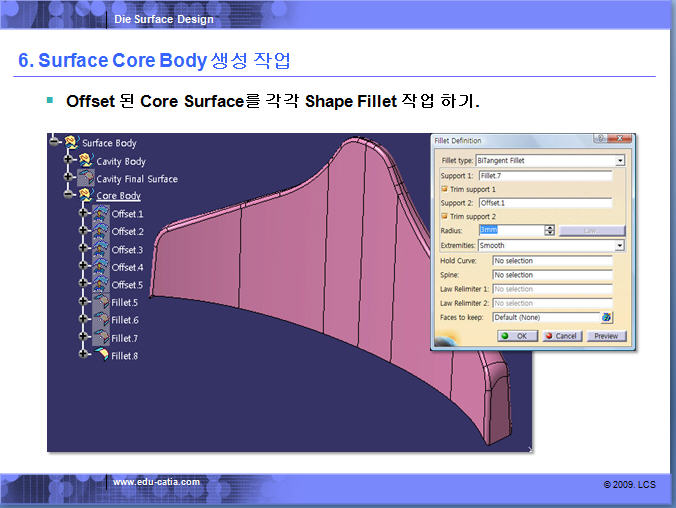Open the Extremities dropdown
This screenshot has height=508, width=676.
point(619,245)
